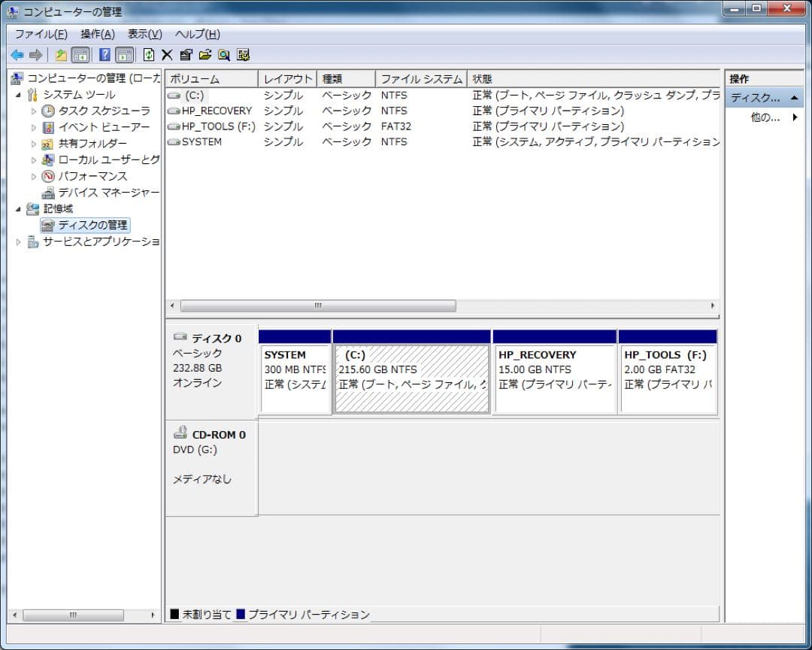This screenshot has height=650, width=812.
Task: Open the 操作(A) menu
Action: (x=98, y=34)
